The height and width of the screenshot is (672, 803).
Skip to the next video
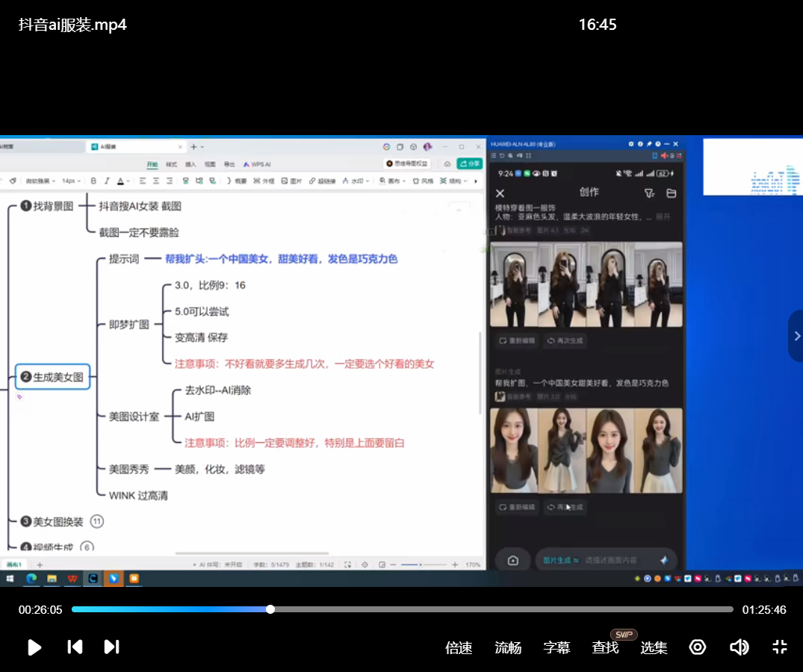(x=111, y=647)
